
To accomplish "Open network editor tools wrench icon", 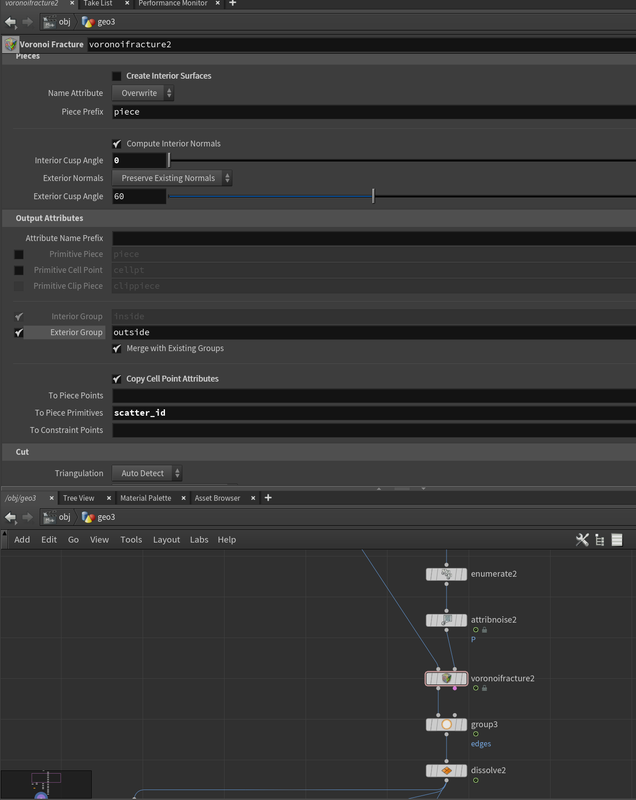I will pos(582,540).
